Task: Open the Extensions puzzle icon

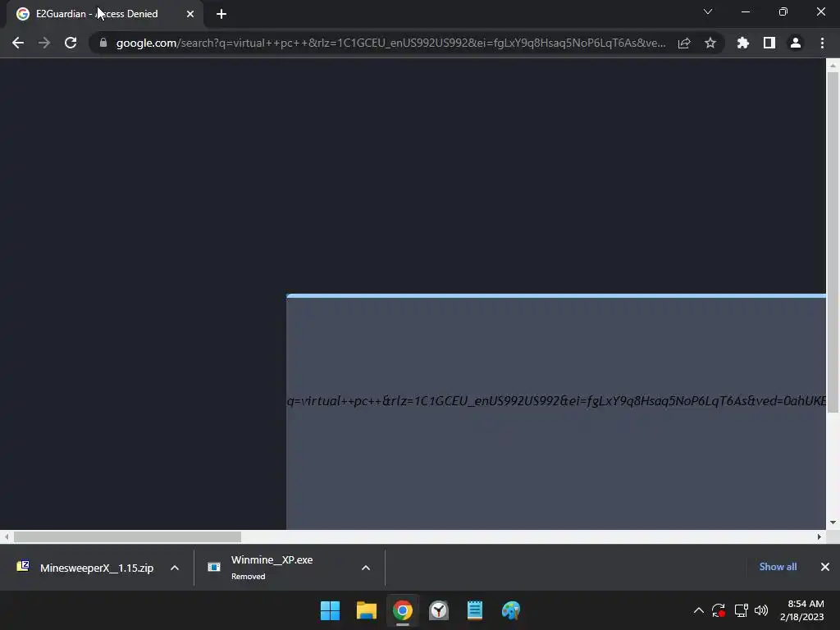Action: (743, 43)
